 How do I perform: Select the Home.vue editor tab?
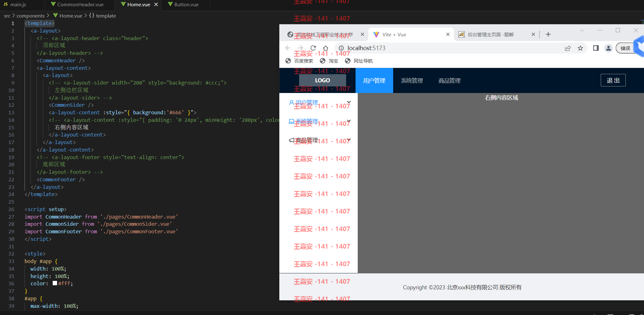tap(139, 4)
